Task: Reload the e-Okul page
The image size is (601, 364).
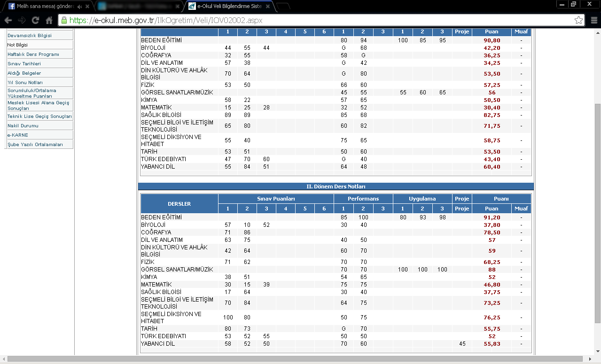Action: [x=35, y=20]
